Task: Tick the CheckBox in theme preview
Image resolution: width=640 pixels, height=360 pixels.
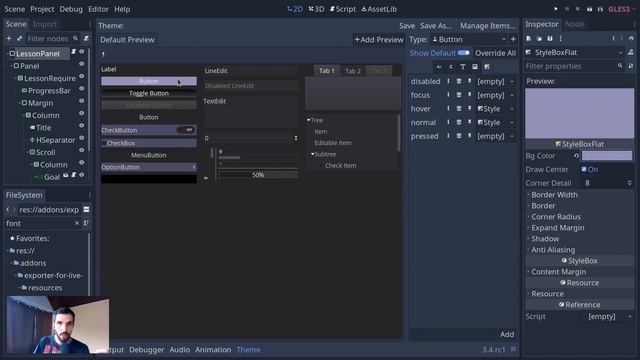Action: click(104, 143)
